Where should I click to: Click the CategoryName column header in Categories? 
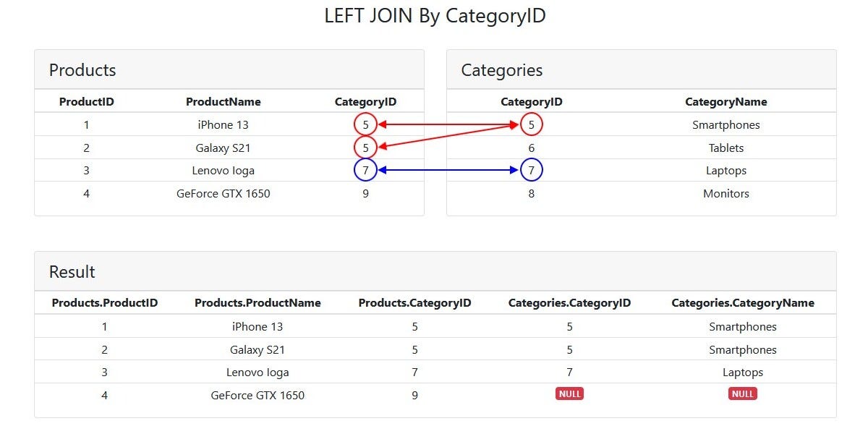[726, 102]
